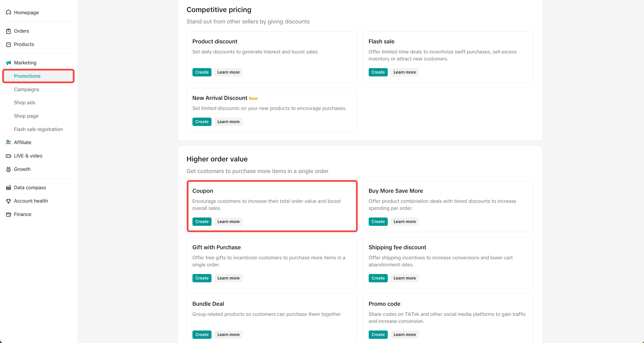Click the Growth medal icon

pos(9,169)
